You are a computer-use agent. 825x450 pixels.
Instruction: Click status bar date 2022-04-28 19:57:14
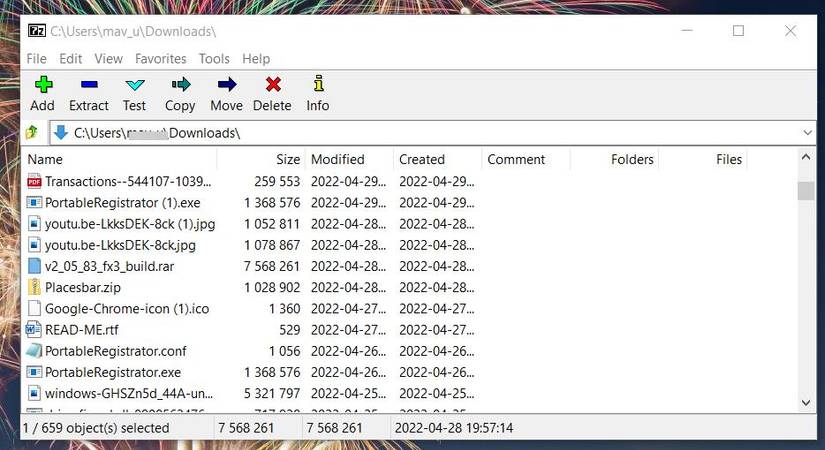pos(454,428)
